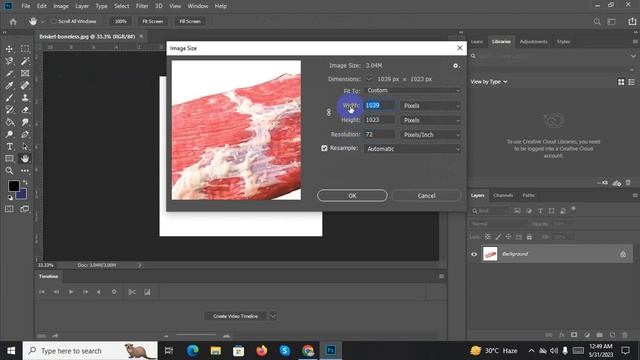The height and width of the screenshot is (360, 640).
Task: Select the Brush tool
Action: pos(9,98)
